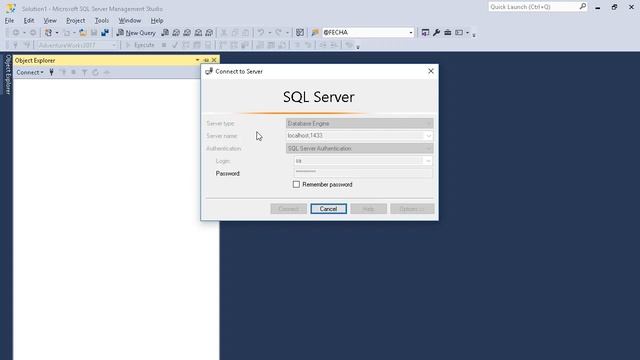The height and width of the screenshot is (360, 640).
Task: Click the Solution Explorer window icon
Action: pyautogui.click(x=425, y=33)
